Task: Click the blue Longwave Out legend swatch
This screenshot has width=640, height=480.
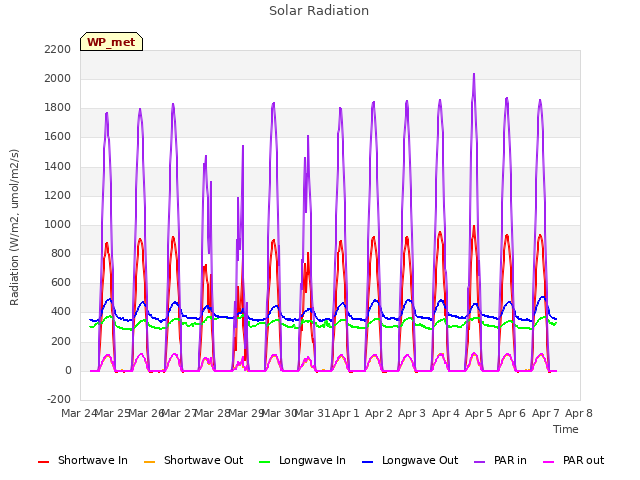Action: 368,462
